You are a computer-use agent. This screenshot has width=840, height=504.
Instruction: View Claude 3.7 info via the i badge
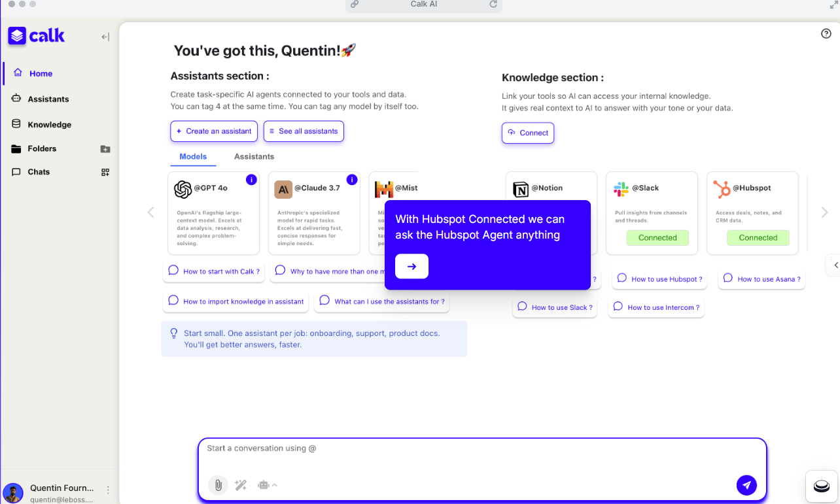(x=352, y=179)
